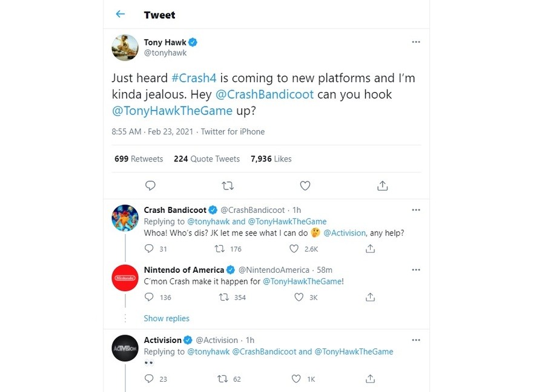Retweet Tony Hawk's main tweet
This screenshot has height=392, width=545.
click(228, 185)
